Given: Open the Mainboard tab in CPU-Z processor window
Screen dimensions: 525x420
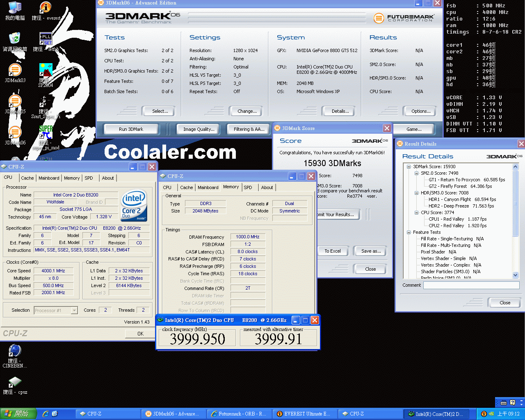Looking at the screenshot, I should coord(49,178).
